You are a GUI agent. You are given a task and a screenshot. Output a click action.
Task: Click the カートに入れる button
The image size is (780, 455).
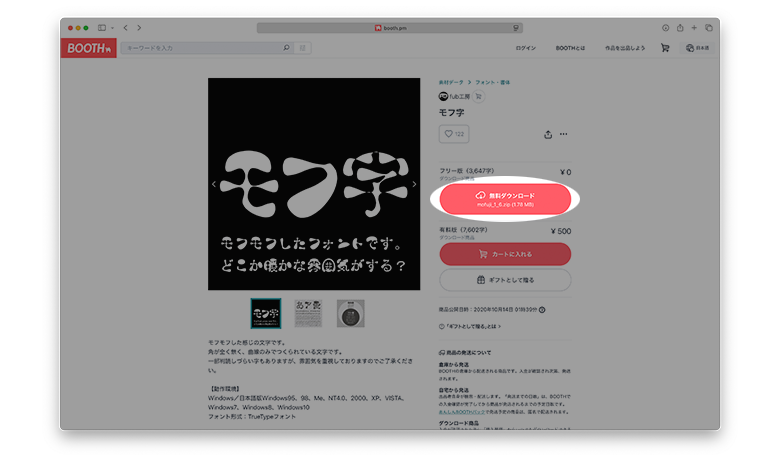[x=505, y=254]
